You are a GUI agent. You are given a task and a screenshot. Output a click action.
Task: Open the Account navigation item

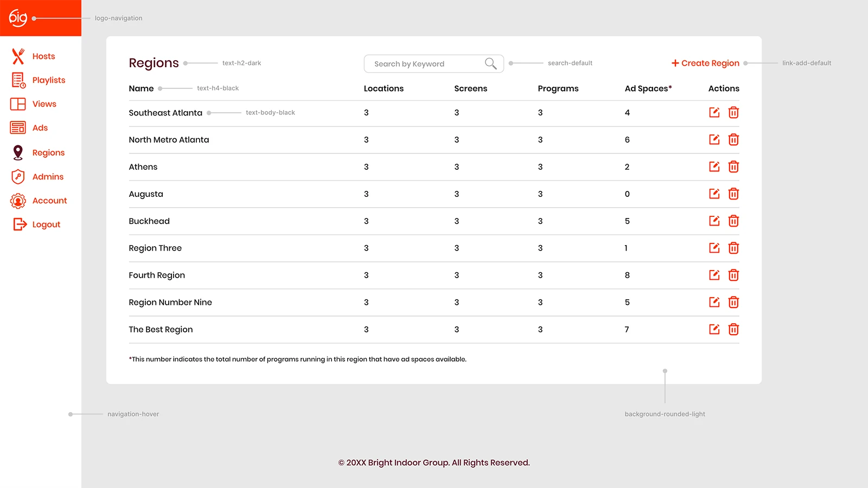point(49,201)
